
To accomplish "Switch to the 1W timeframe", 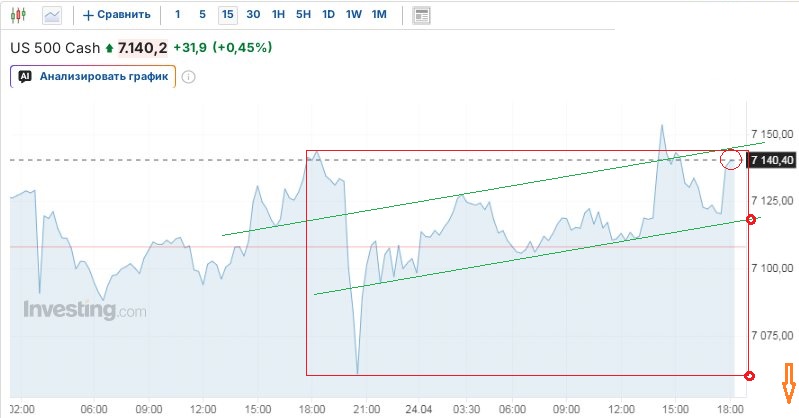I will (353, 15).
